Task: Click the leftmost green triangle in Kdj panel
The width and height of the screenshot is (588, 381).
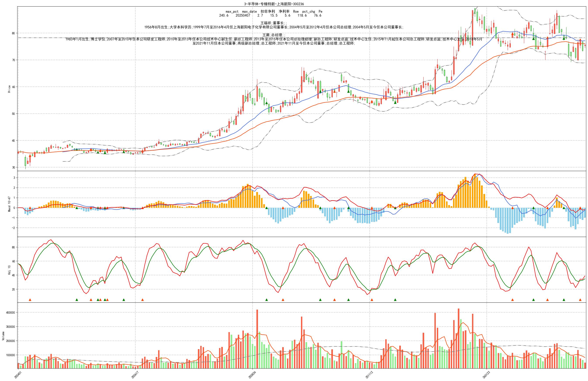Action: pos(77,300)
